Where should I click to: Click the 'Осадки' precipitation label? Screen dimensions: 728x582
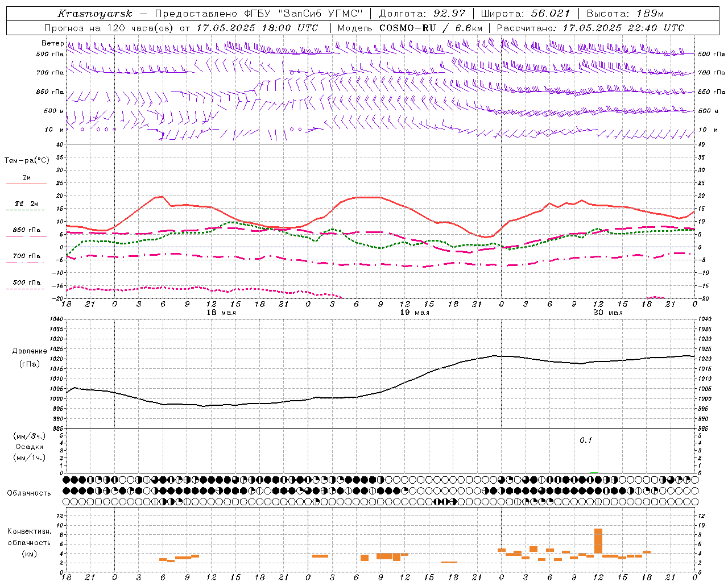click(x=30, y=447)
